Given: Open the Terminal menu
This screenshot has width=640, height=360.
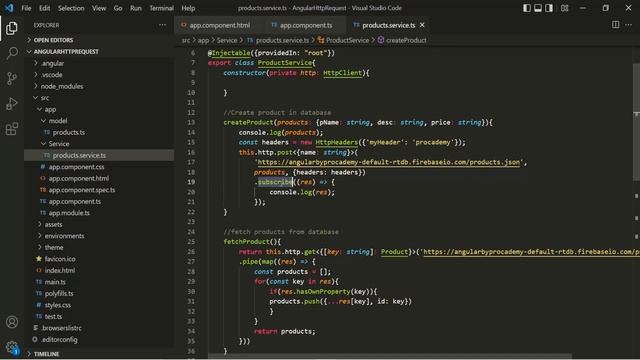Looking at the screenshot, I should tap(161, 8).
